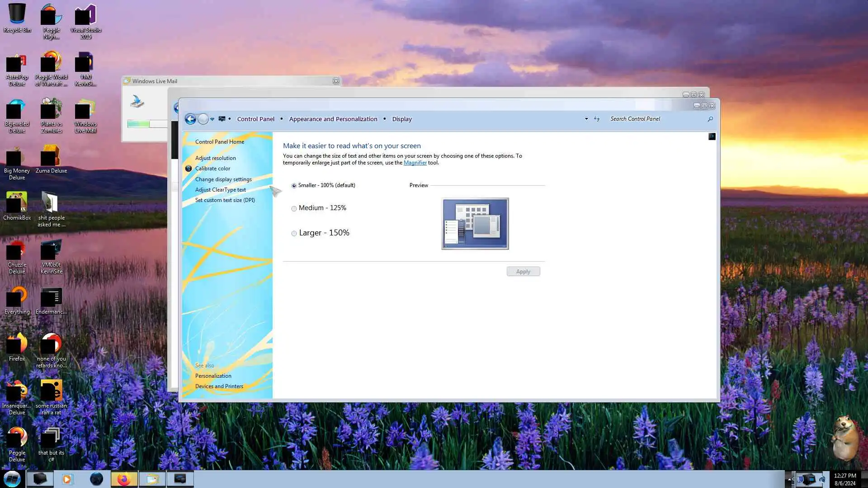This screenshot has width=868, height=488.
Task: Open the Magnifier tool link
Action: pos(415,163)
